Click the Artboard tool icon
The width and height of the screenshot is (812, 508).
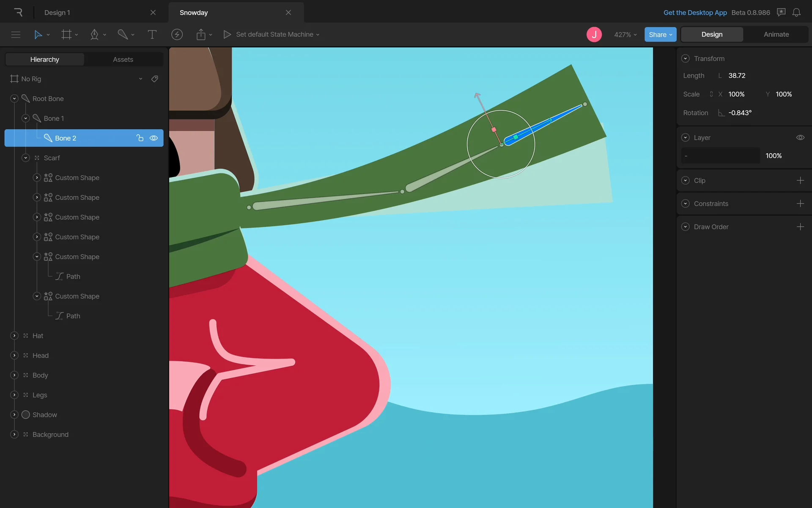pos(66,35)
